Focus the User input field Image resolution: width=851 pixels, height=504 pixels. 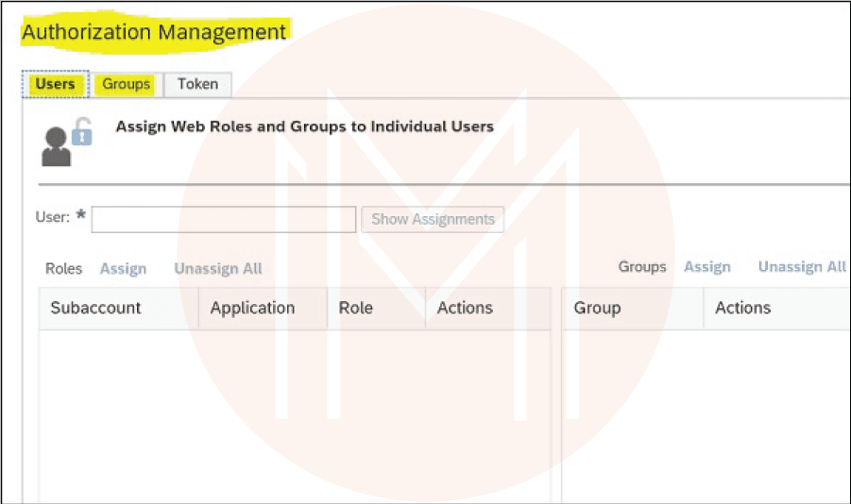pos(224,219)
